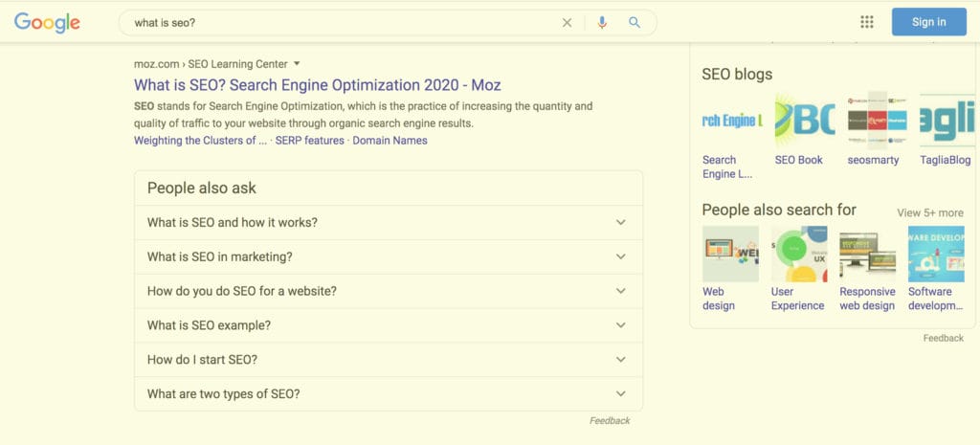
Task: Click the Google logo
Action: click(47, 23)
